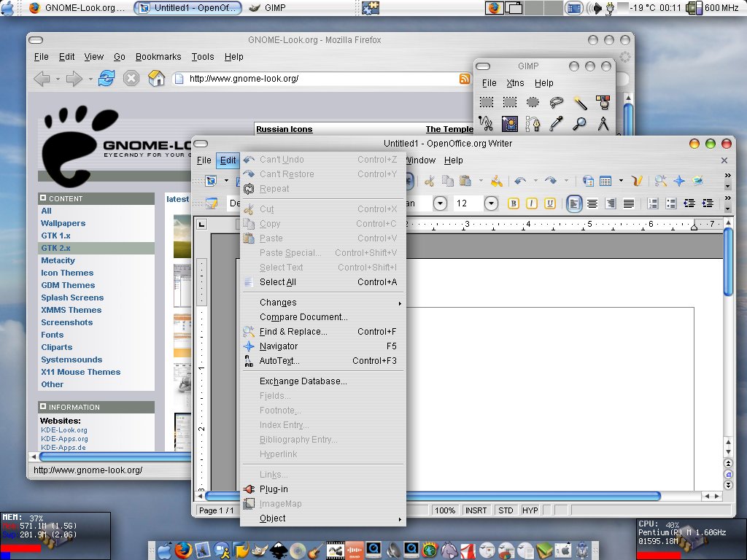Image resolution: width=747 pixels, height=560 pixels.
Task: Open font size 12 dropdown
Action: tap(491, 204)
